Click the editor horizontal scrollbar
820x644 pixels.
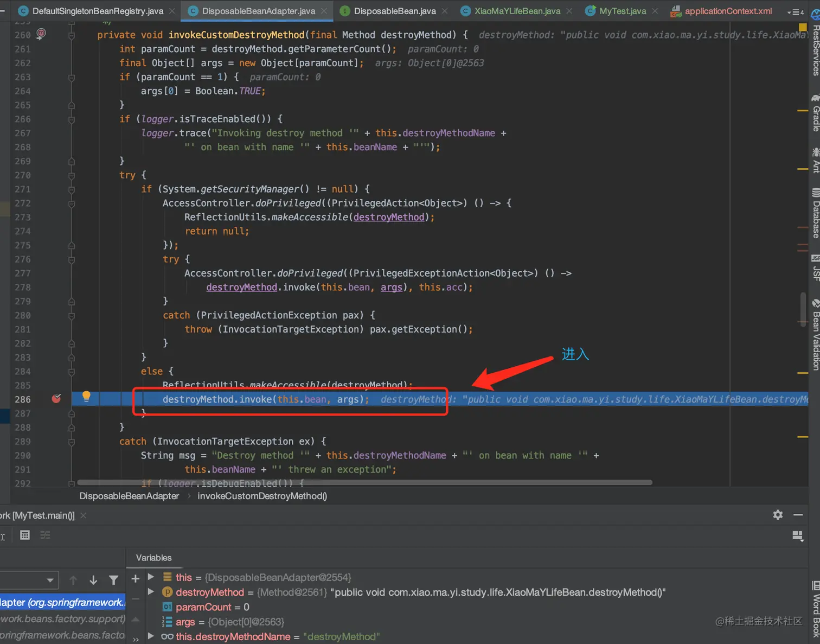click(364, 482)
